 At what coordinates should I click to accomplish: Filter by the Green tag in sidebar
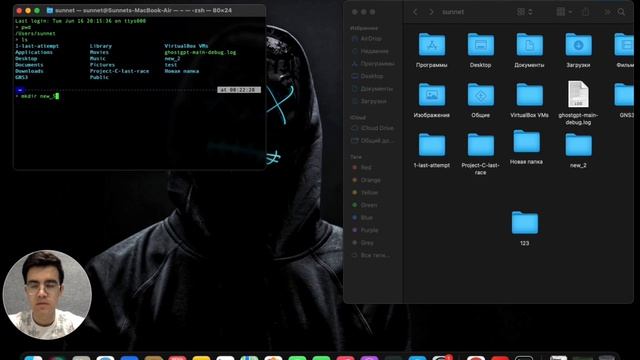pos(364,205)
